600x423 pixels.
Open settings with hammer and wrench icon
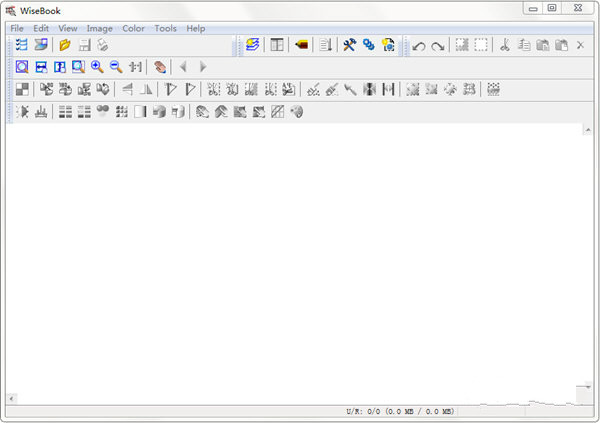350,46
